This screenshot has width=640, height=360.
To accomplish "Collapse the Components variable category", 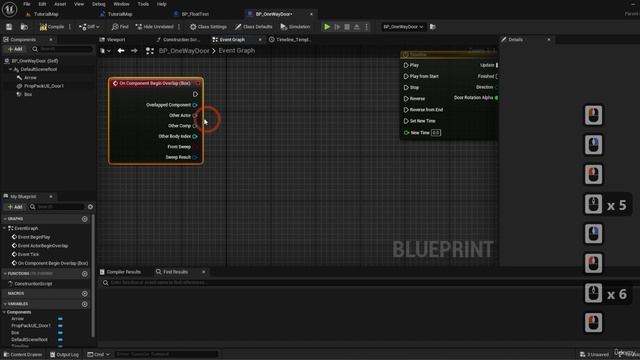I will [x=4, y=312].
